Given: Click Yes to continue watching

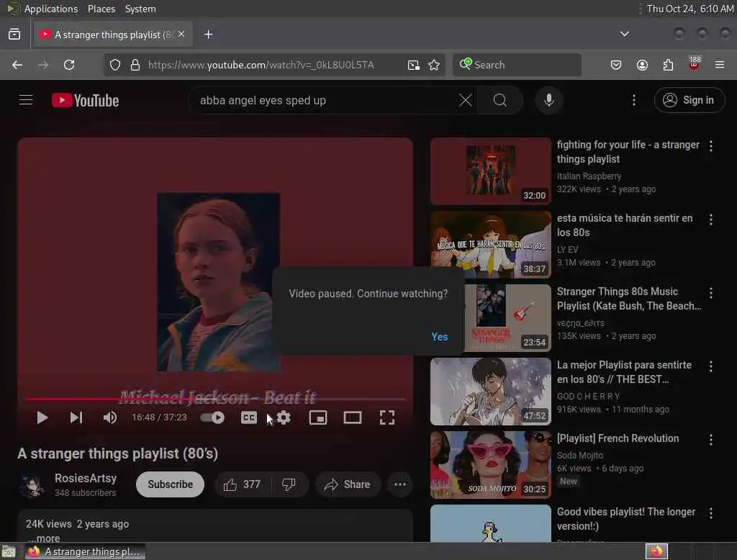Looking at the screenshot, I should pyautogui.click(x=440, y=337).
